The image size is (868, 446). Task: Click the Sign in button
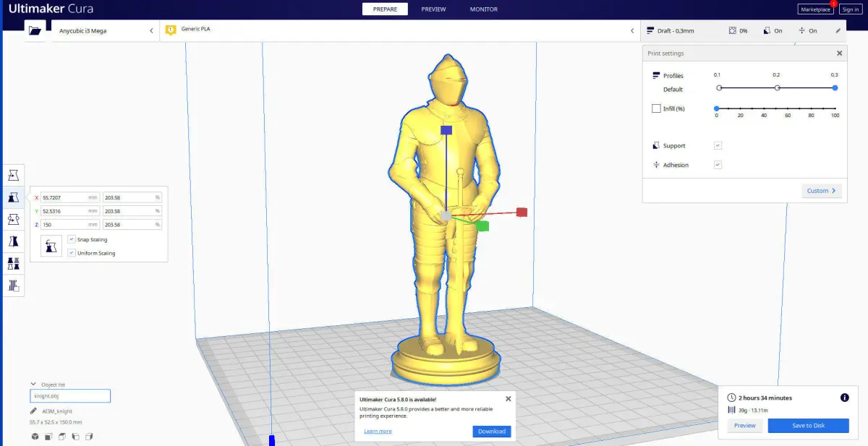click(x=850, y=9)
